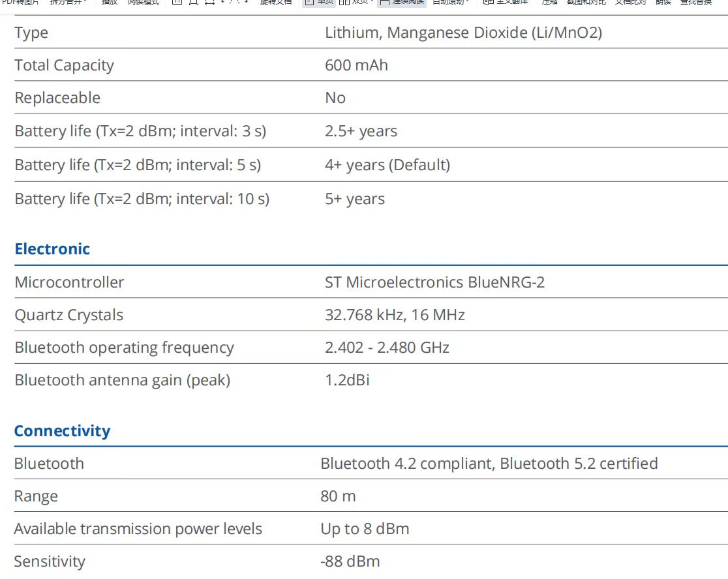Click the ST Microelectronics BlueNRG-2 text
The width and height of the screenshot is (728, 579).
point(434,282)
